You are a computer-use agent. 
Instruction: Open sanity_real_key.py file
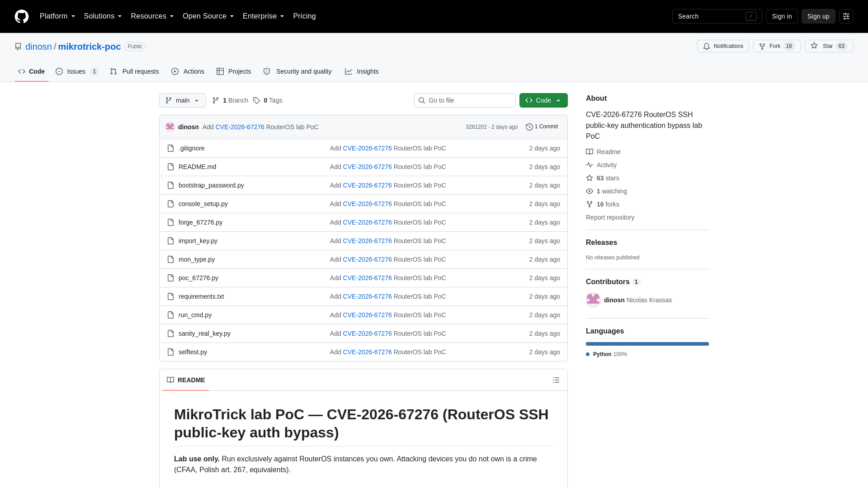204,333
